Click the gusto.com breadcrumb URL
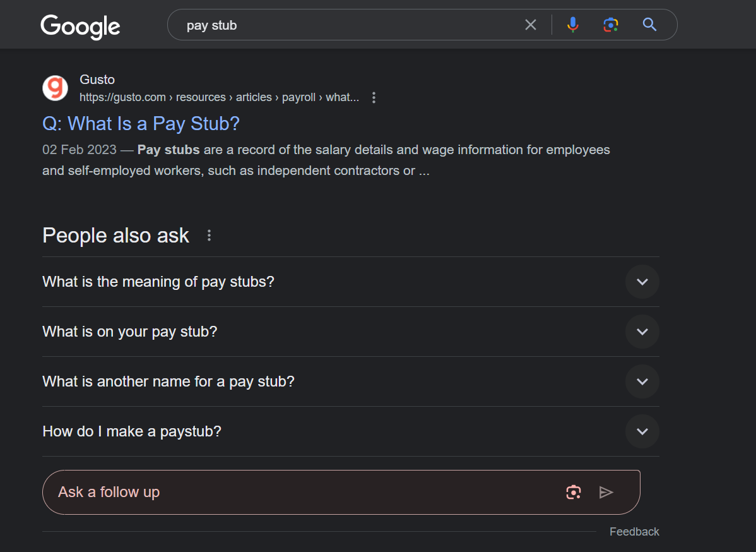 tap(218, 97)
